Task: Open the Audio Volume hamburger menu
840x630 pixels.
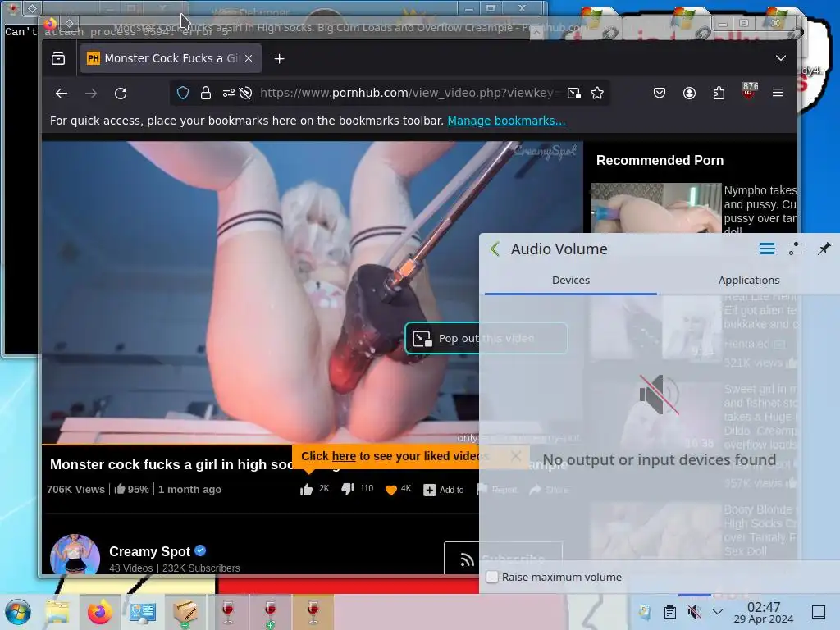Action: pos(767,249)
